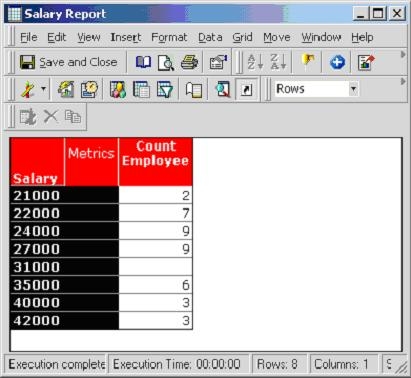Open the Help menu
The width and height of the screenshot is (411, 378).
[362, 37]
